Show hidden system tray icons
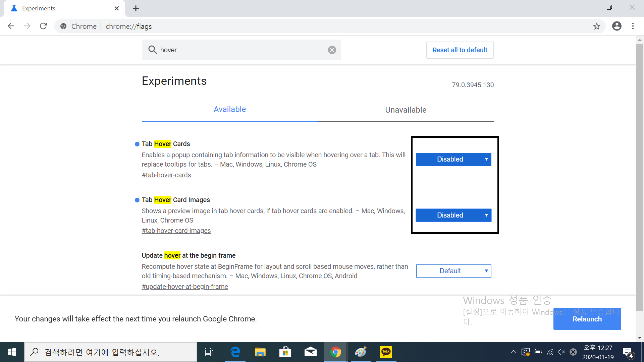 [x=513, y=352]
